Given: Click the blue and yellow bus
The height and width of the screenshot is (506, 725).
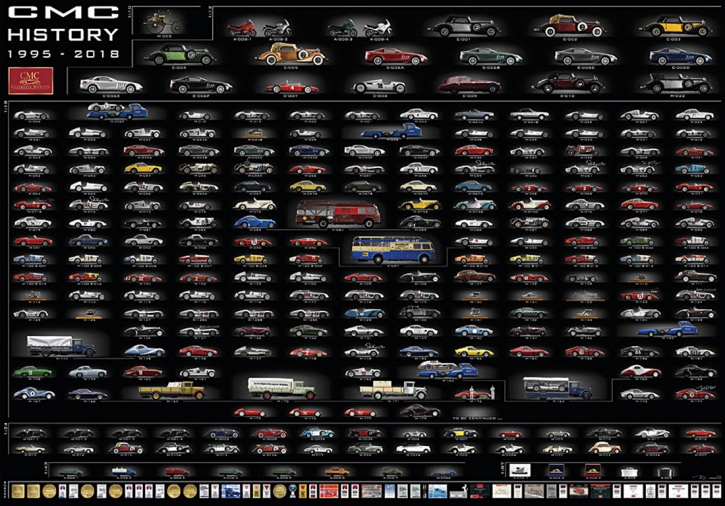Looking at the screenshot, I should click(x=386, y=250).
